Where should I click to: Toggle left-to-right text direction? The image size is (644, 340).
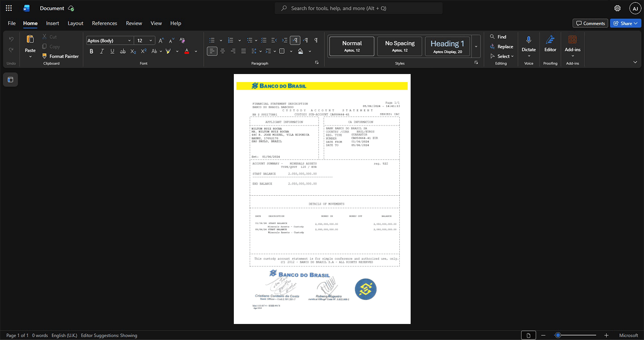295,40
